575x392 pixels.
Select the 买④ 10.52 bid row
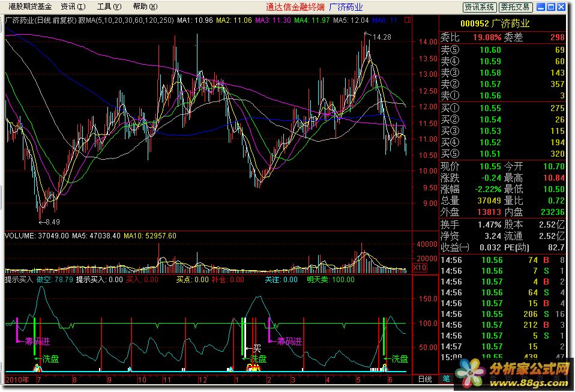(502, 142)
